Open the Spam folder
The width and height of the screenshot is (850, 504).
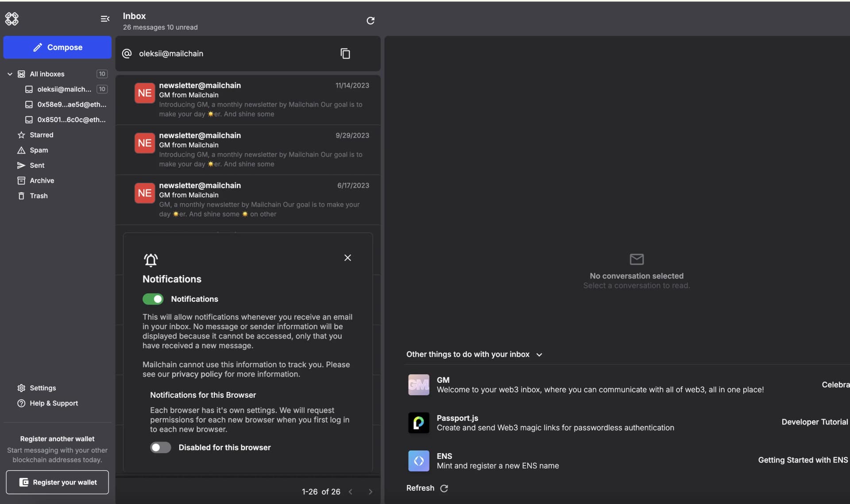(x=39, y=150)
